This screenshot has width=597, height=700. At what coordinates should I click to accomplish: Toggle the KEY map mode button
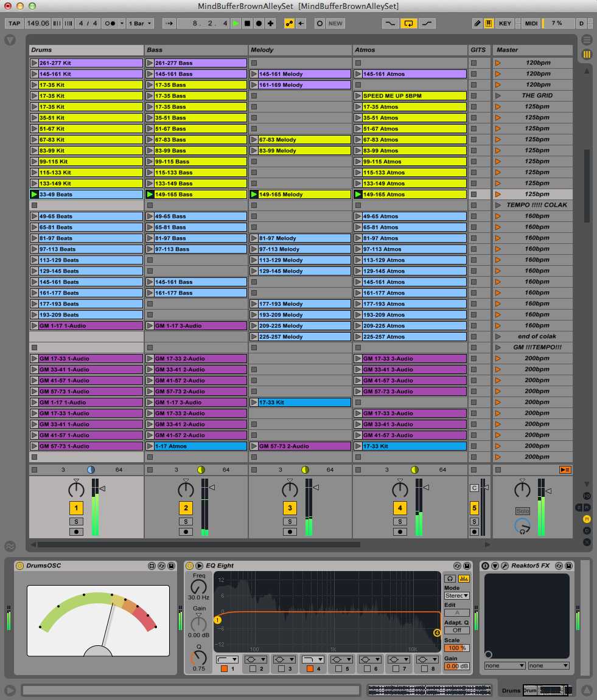click(x=504, y=23)
